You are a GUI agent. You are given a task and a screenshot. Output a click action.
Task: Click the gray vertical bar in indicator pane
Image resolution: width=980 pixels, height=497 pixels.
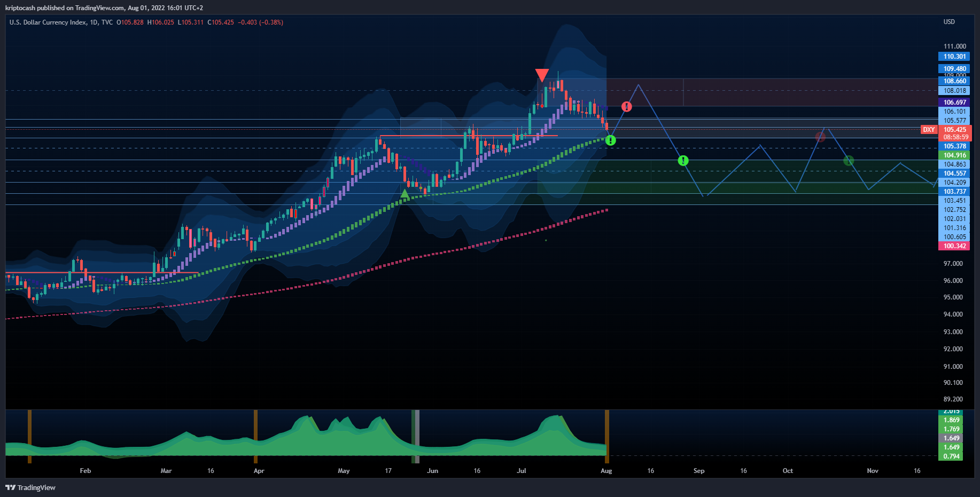(417, 436)
